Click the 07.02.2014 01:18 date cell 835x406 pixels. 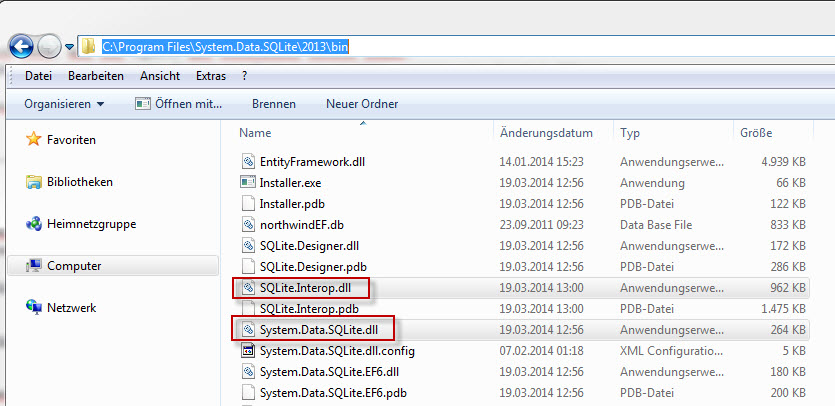542,351
